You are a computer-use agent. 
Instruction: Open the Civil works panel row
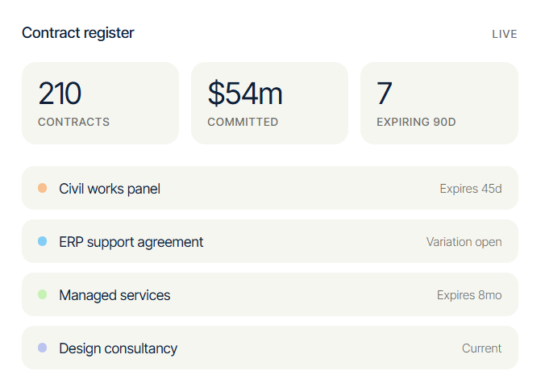tap(270, 188)
